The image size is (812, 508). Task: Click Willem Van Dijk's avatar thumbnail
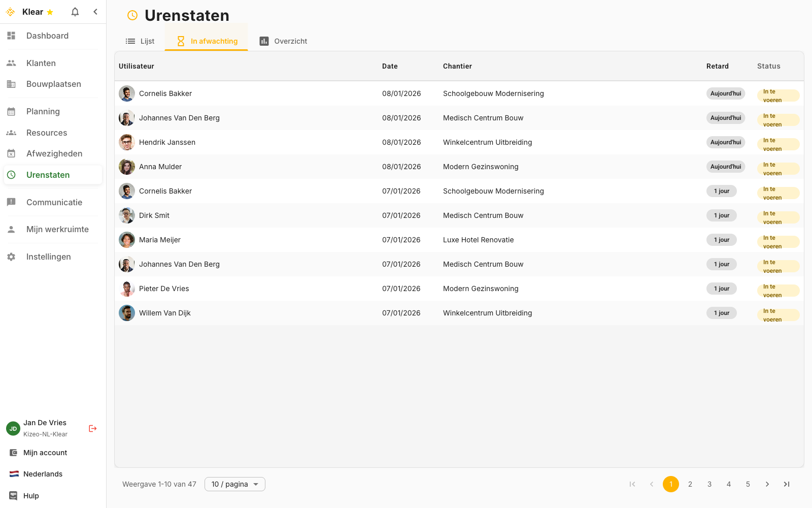click(127, 313)
